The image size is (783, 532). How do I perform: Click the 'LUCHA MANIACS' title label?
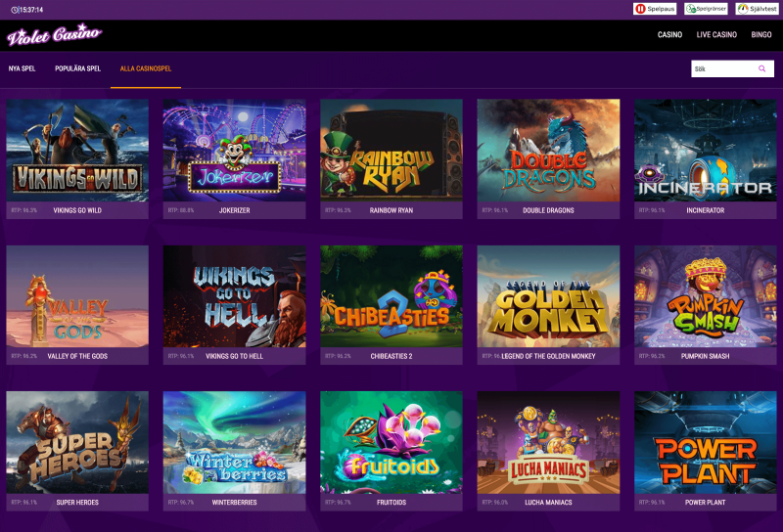548,503
